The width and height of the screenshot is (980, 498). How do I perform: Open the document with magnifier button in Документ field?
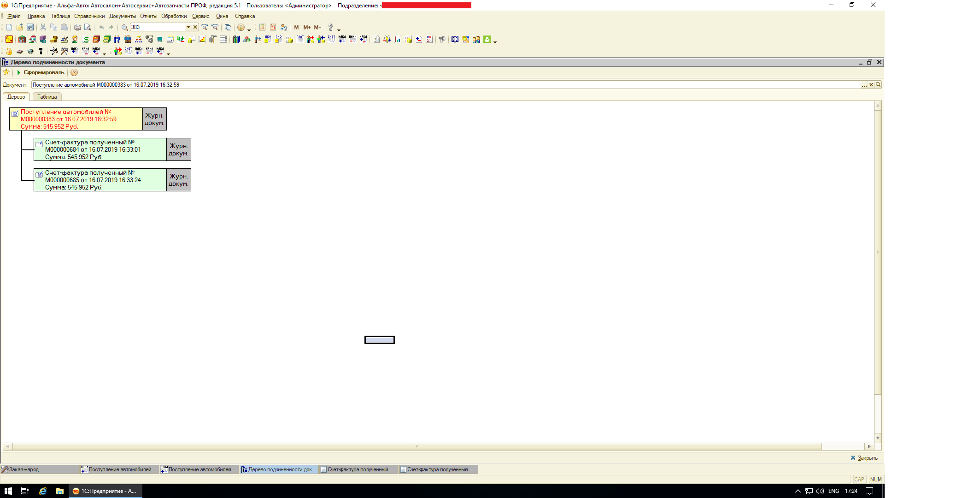coord(878,85)
